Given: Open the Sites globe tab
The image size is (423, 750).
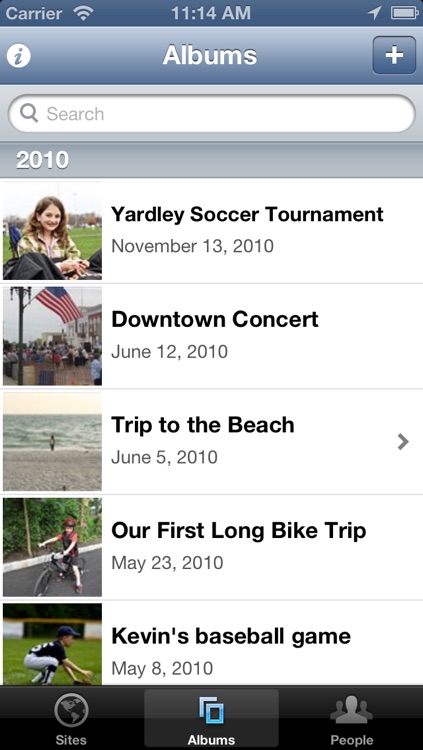Looking at the screenshot, I should [71, 719].
